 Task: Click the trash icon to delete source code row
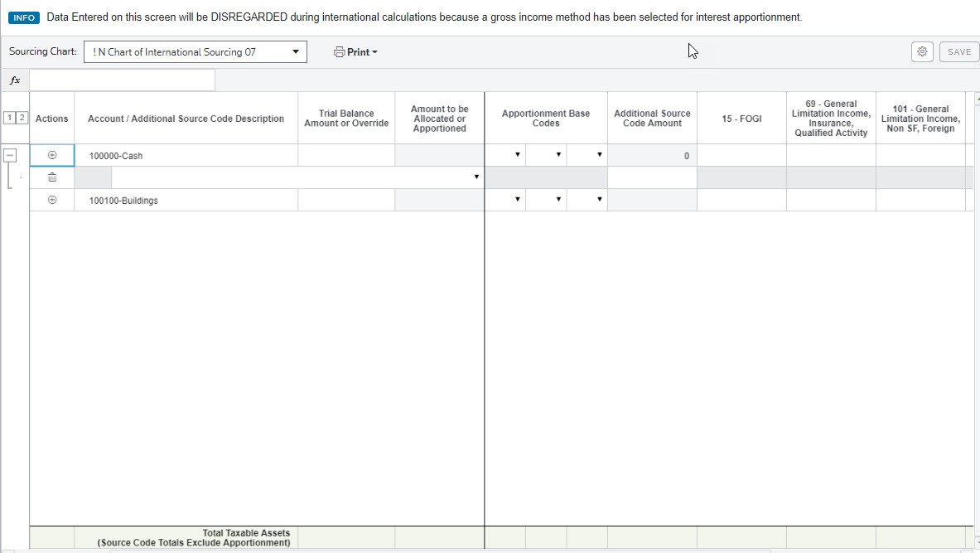click(x=52, y=177)
